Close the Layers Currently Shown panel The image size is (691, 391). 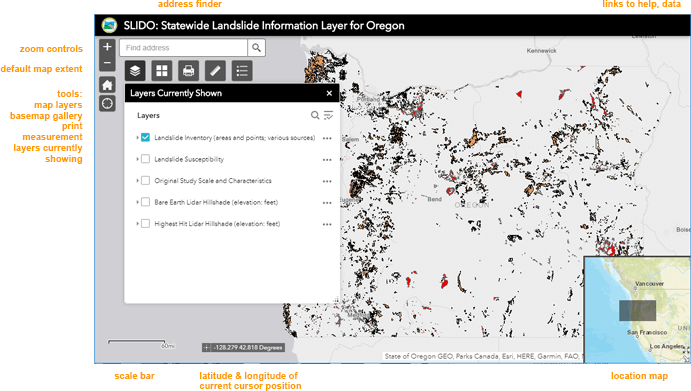point(329,93)
